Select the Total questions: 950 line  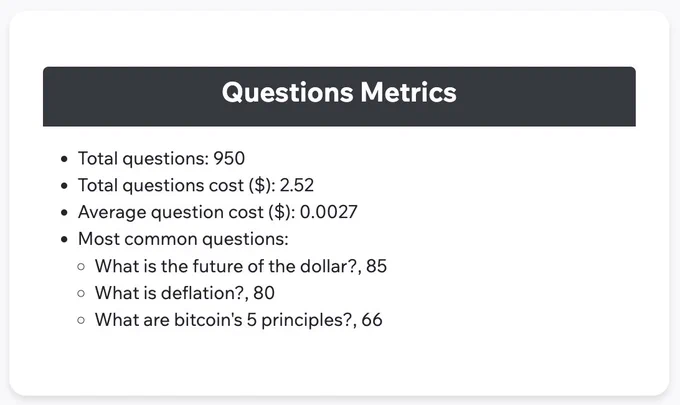(161, 158)
